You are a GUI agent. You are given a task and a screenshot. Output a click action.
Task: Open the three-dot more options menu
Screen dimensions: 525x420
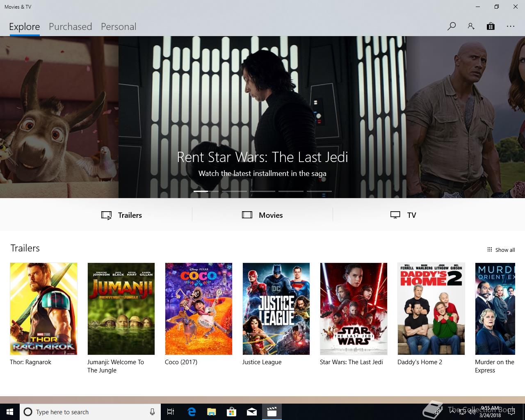[x=510, y=27]
